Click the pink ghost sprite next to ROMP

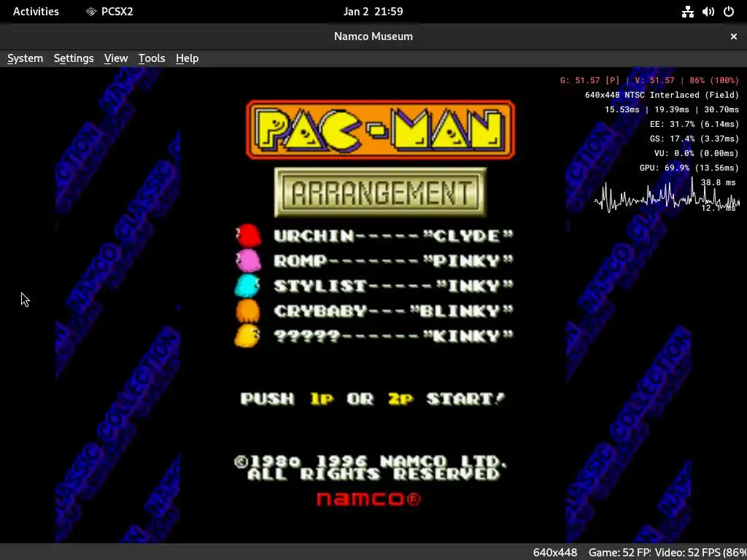click(x=249, y=260)
